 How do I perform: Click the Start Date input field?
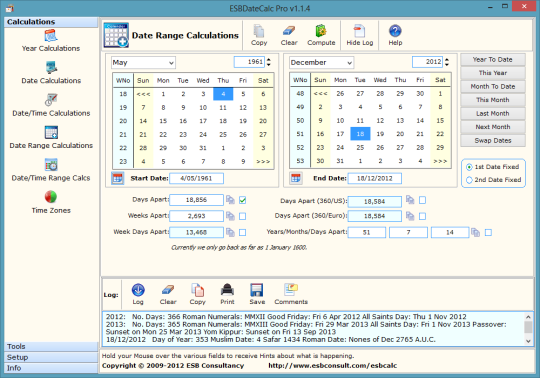coord(196,178)
